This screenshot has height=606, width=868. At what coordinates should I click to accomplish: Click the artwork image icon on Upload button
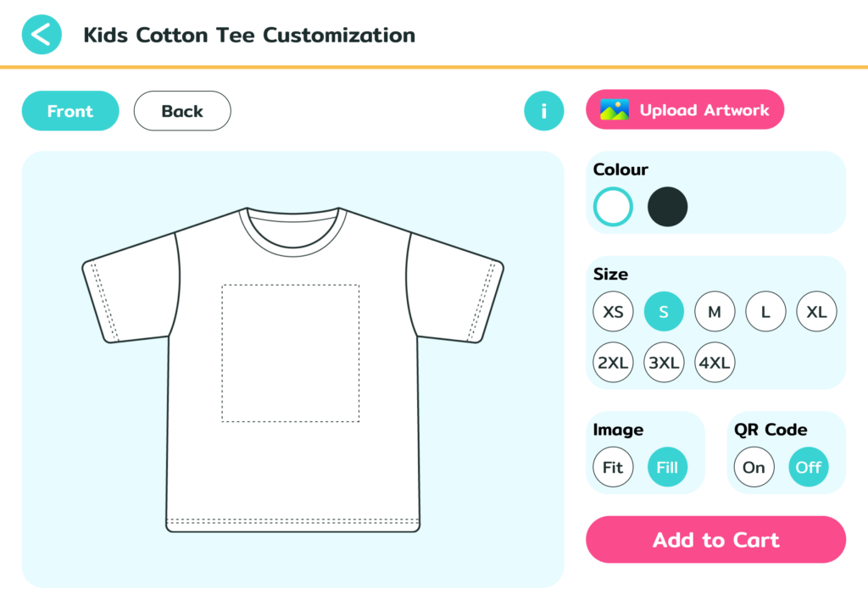[x=615, y=109]
